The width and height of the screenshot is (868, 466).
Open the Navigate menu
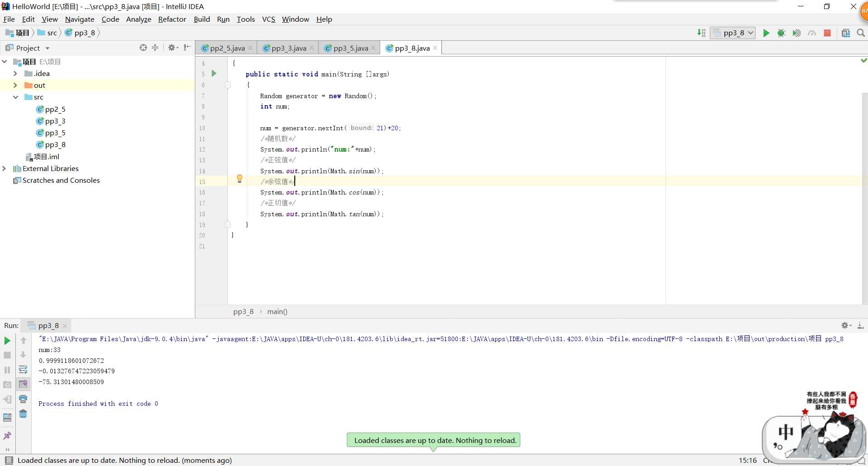pyautogui.click(x=80, y=19)
